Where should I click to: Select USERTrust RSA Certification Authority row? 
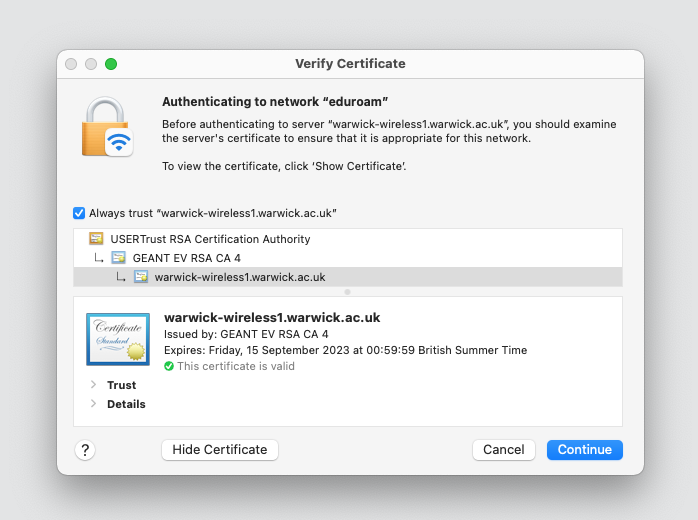(x=210, y=239)
